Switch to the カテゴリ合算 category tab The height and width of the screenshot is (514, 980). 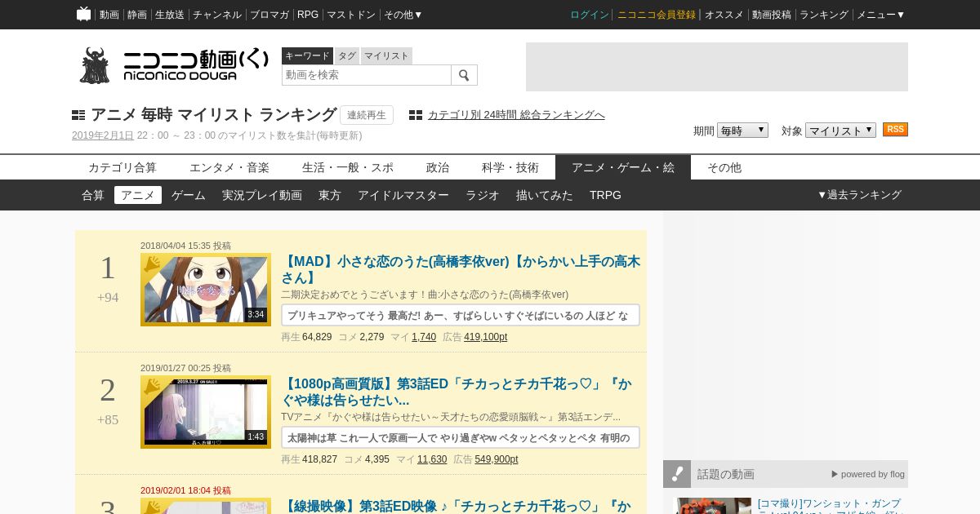pyautogui.click(x=122, y=167)
